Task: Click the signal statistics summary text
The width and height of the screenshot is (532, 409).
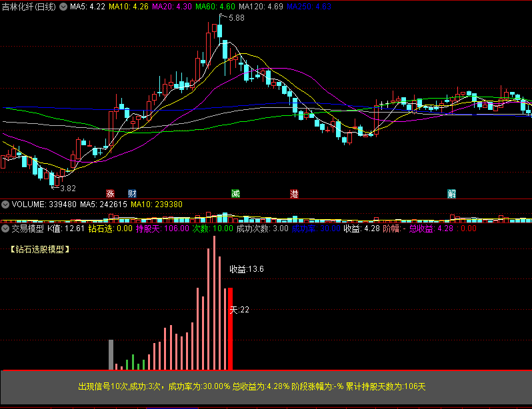Action: [x=252, y=386]
